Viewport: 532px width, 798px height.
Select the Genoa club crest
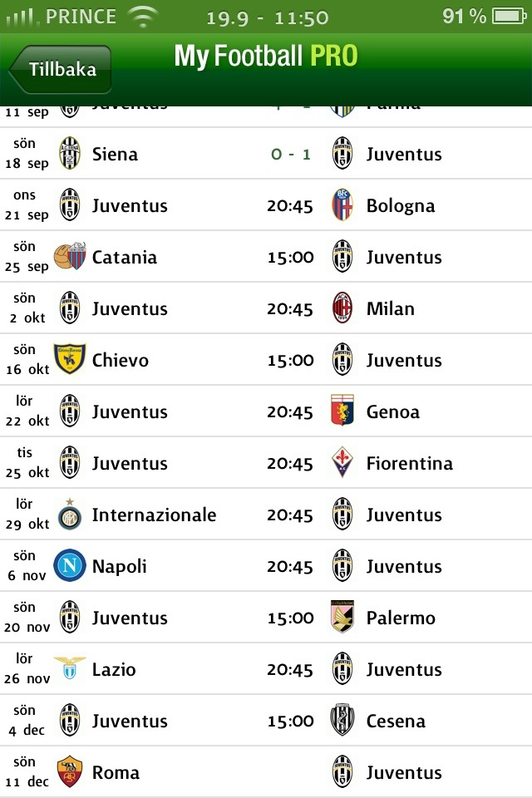click(342, 410)
